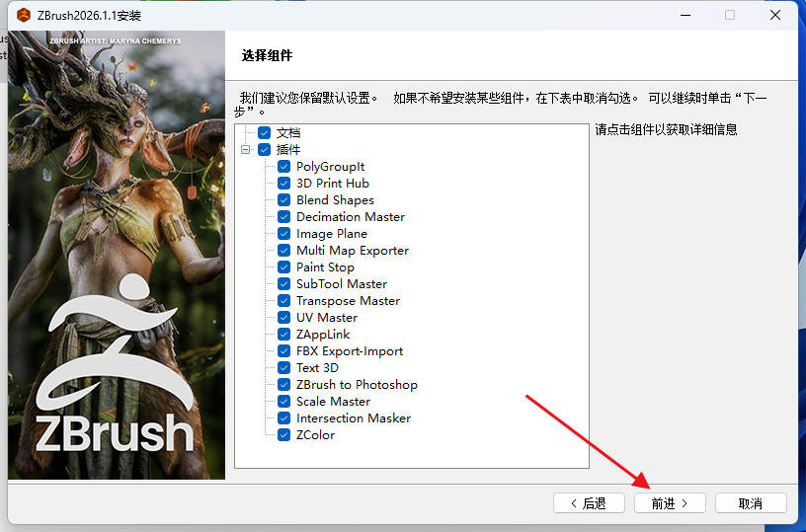Select the ZAppLink label

pyautogui.click(x=323, y=335)
